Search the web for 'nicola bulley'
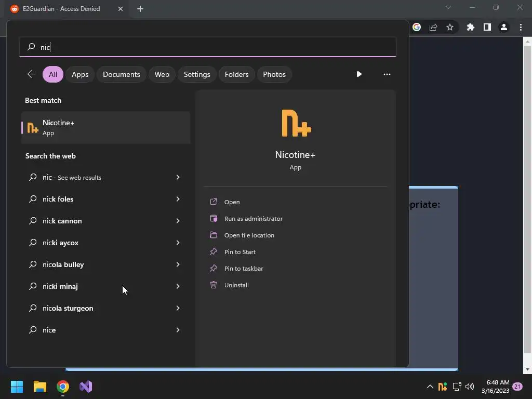This screenshot has height=399, width=532. 105,264
